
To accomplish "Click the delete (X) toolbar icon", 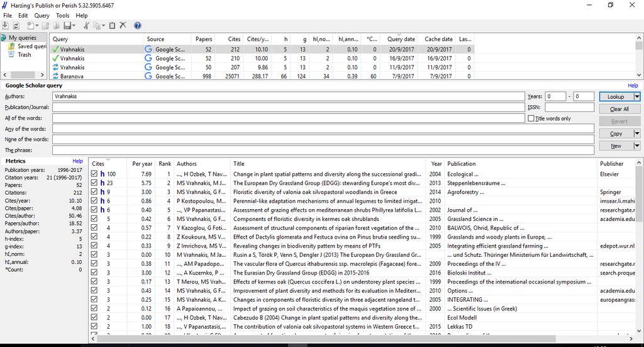I will coord(123,25).
